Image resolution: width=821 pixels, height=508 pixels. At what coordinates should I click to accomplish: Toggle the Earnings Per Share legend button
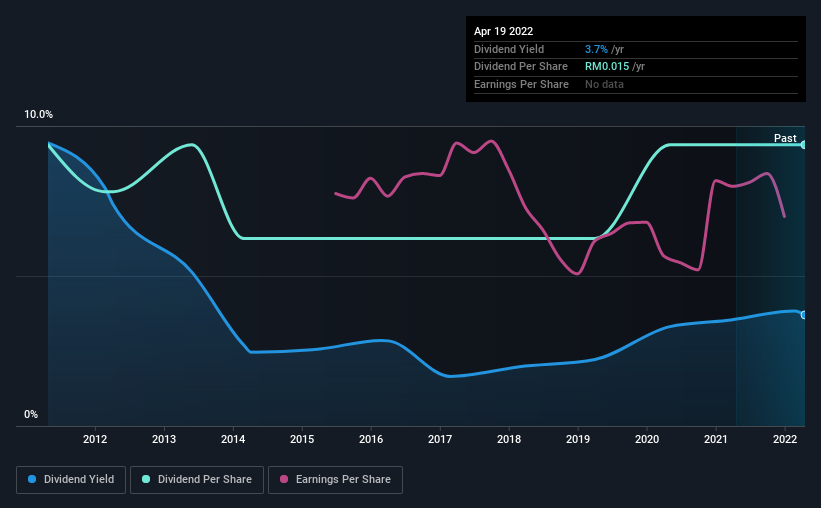335,480
